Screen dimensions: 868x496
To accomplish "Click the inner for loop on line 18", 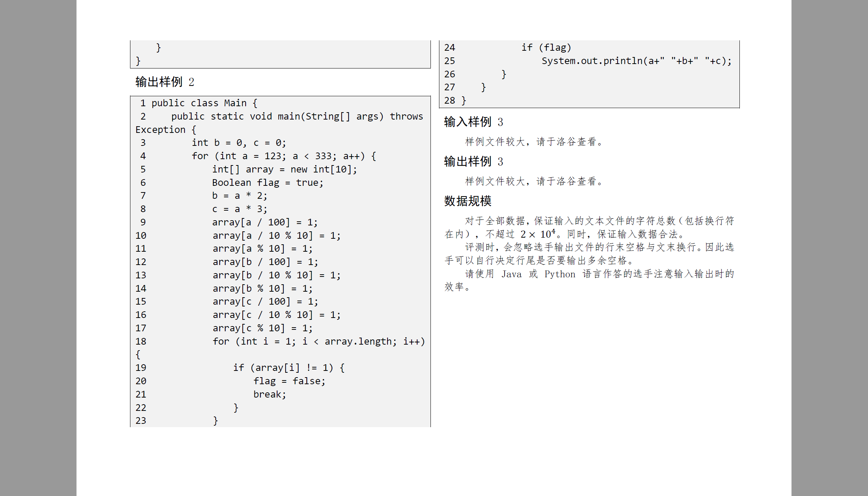I will click(x=319, y=342).
